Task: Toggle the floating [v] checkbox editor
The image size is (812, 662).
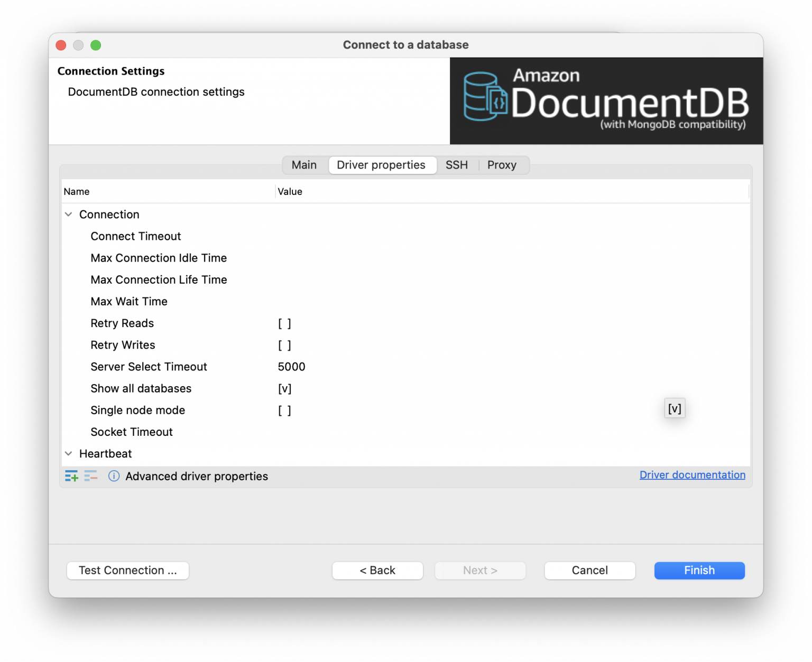Action: point(675,408)
